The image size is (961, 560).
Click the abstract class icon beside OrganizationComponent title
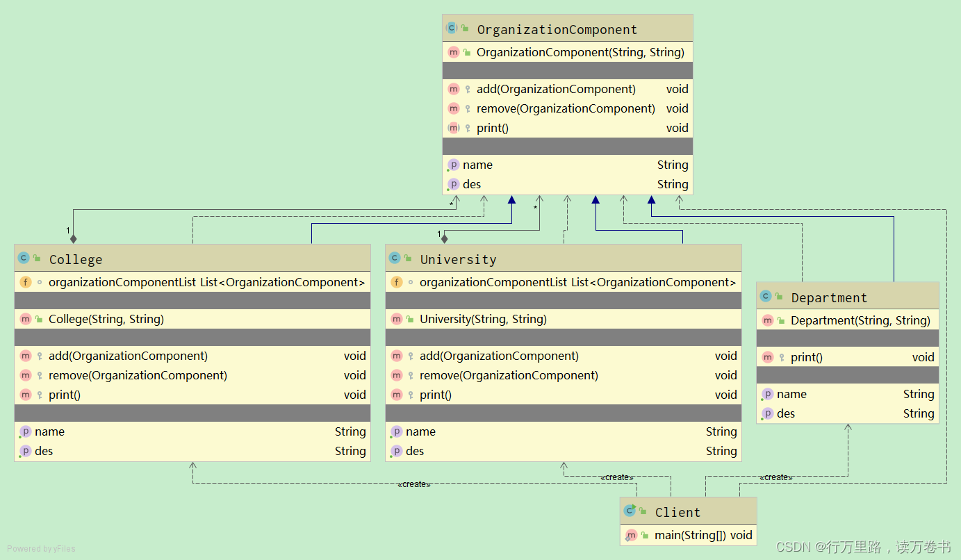coord(452,28)
